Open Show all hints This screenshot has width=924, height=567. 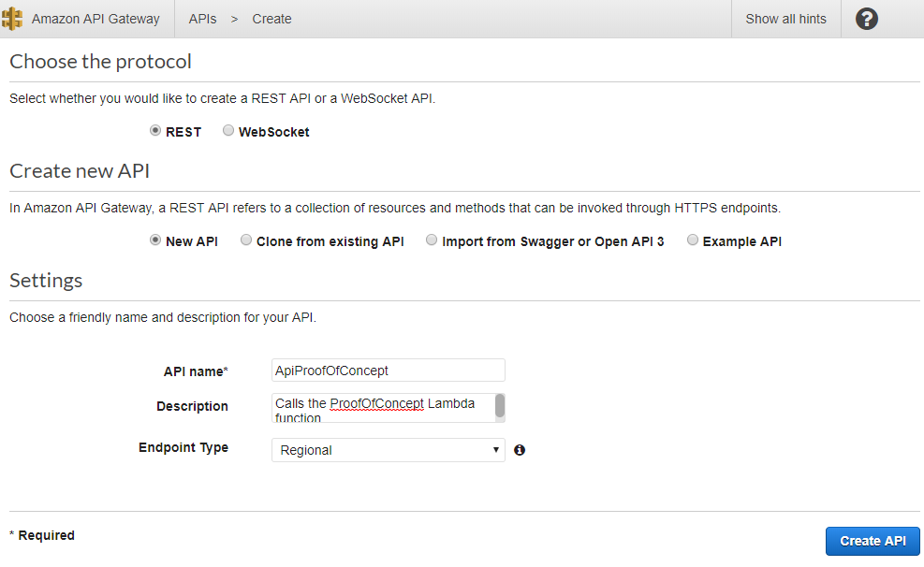785,18
